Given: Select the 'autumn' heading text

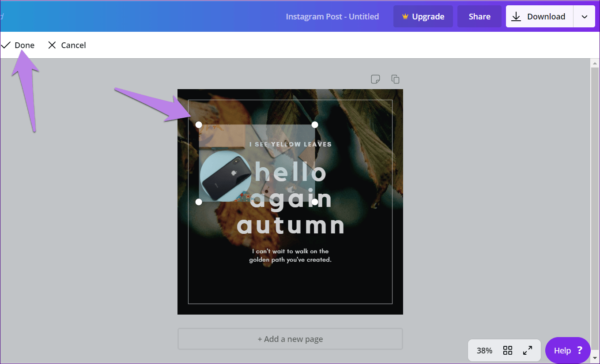Looking at the screenshot, I should (x=291, y=225).
